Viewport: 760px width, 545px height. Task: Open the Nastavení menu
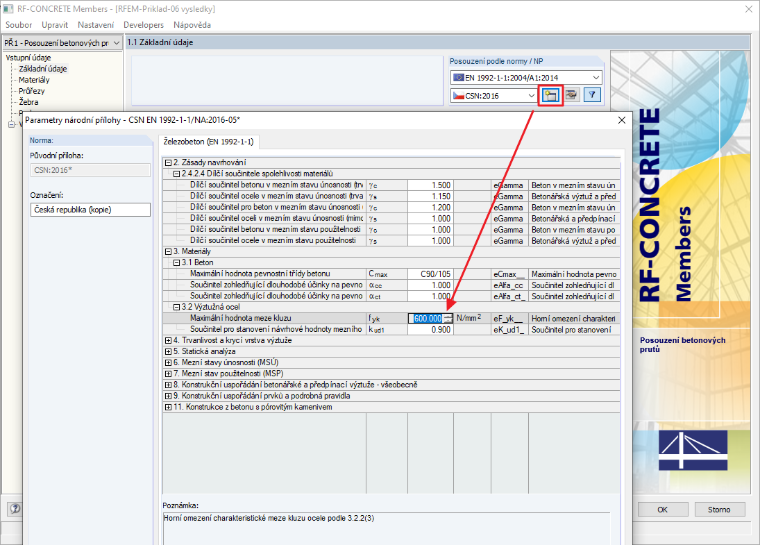(95, 25)
